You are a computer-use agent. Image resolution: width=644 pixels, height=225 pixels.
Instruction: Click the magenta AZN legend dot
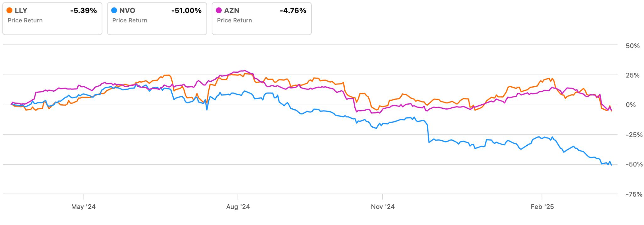(219, 11)
